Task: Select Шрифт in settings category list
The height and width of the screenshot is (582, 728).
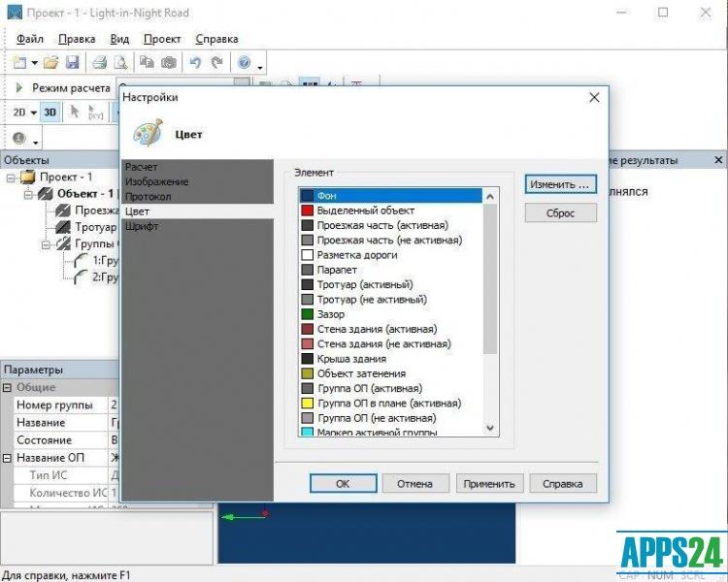Action: point(142,226)
